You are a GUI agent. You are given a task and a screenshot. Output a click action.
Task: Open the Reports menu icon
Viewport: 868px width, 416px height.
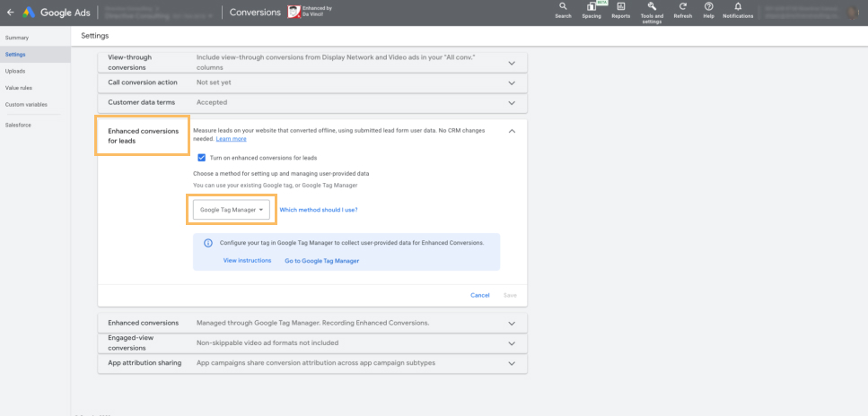tap(620, 10)
